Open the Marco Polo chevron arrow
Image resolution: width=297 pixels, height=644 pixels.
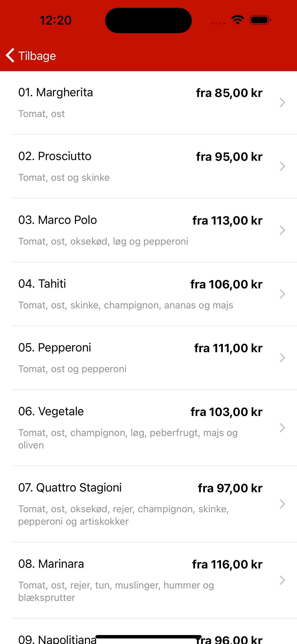[282, 230]
